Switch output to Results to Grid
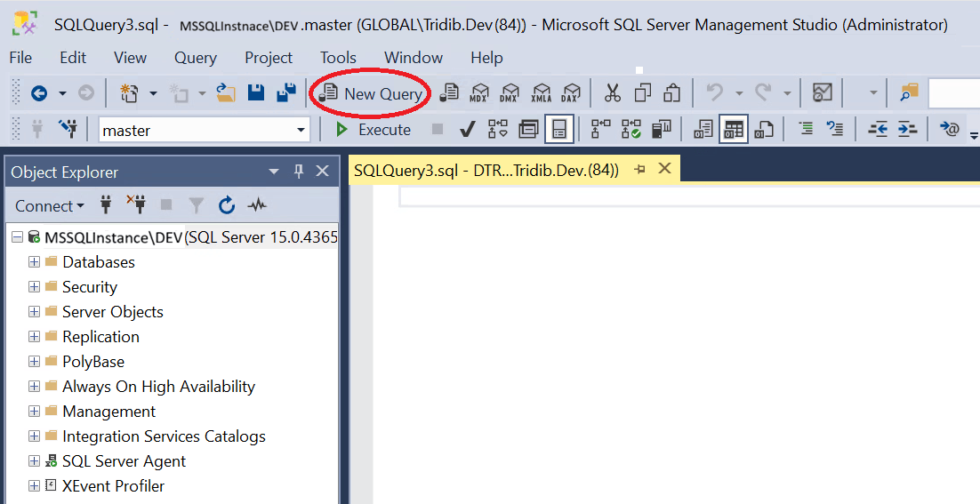Image resolution: width=980 pixels, height=504 pixels. click(x=733, y=129)
